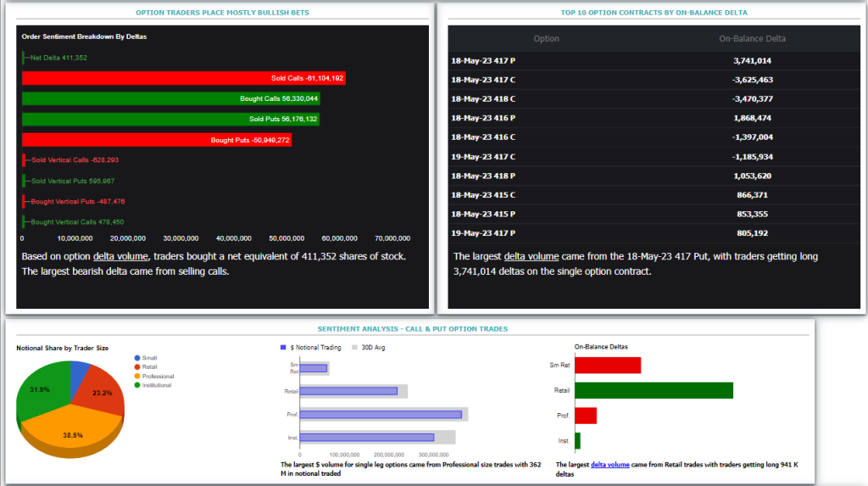Click 'Notional Share by Trader Size' title
The image size is (868, 486).
click(63, 348)
